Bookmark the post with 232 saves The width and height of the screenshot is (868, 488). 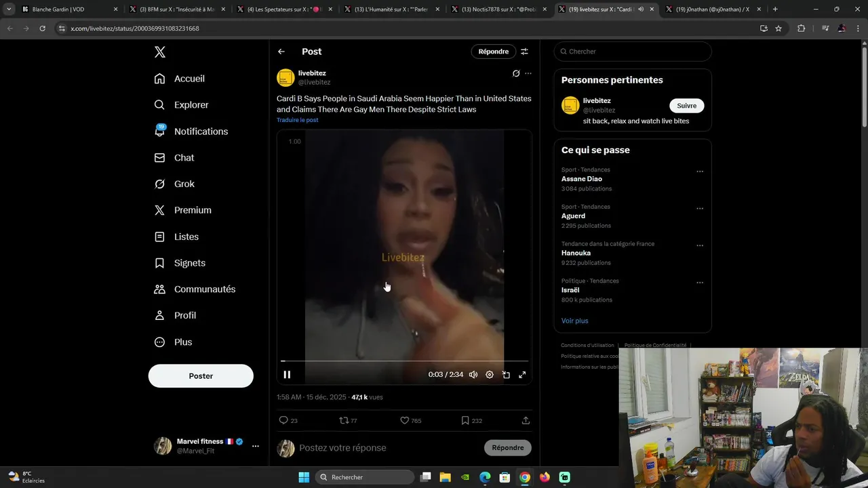click(x=471, y=420)
